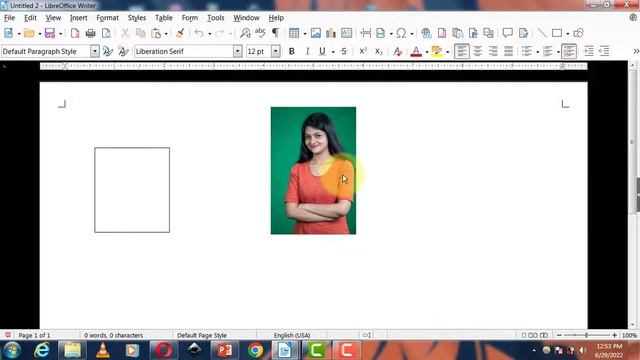Click the Increase Indent icon
Screen dimensions: 640x360
pyautogui.click(x=589, y=51)
